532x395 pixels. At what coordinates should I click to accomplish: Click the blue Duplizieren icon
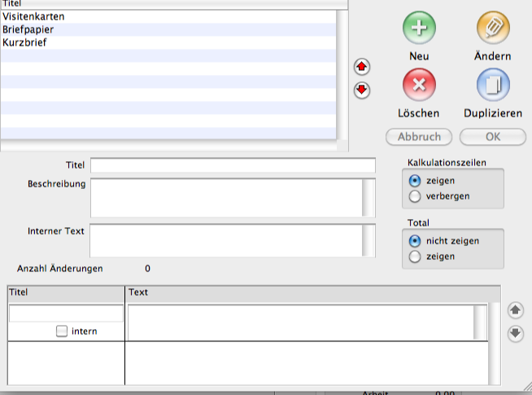pos(492,84)
